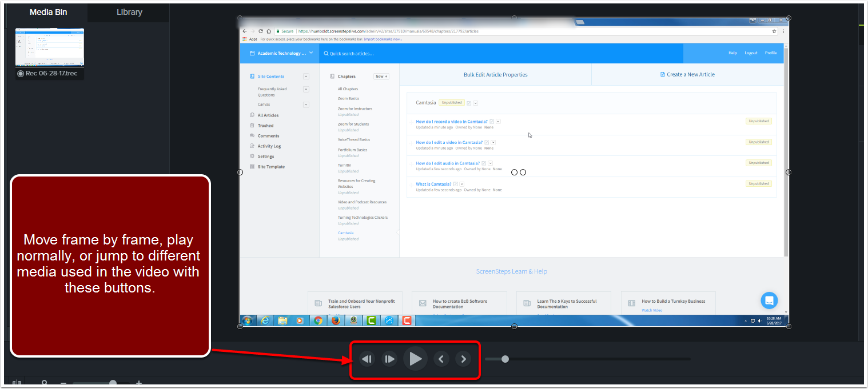Select the Portfolium Basics chapter

click(352, 150)
